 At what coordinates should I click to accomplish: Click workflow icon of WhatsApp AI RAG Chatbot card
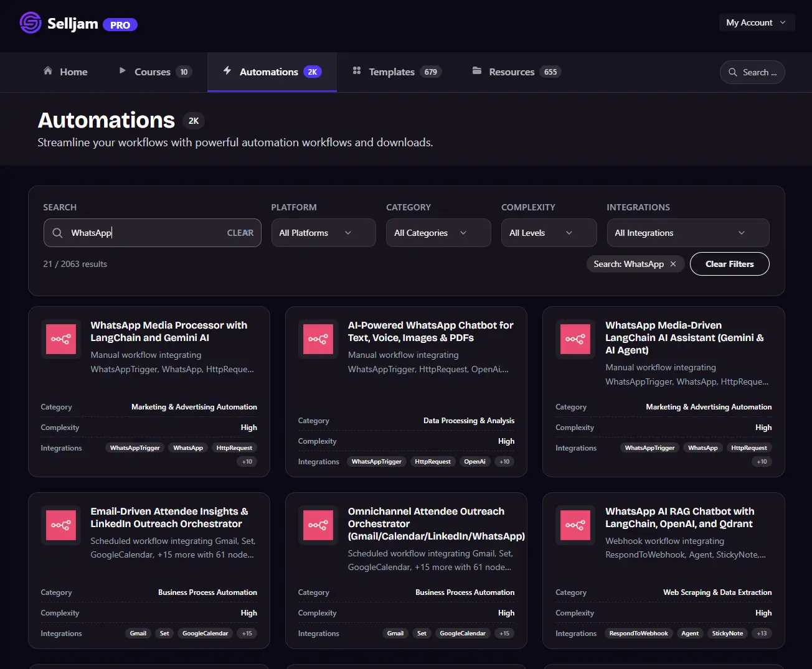[x=575, y=525]
